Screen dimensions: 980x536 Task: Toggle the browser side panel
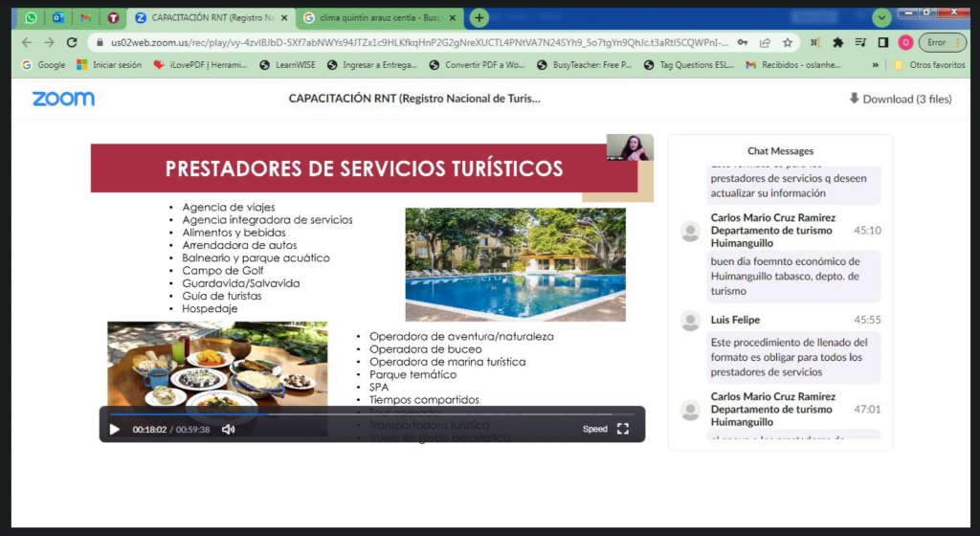pos(882,42)
